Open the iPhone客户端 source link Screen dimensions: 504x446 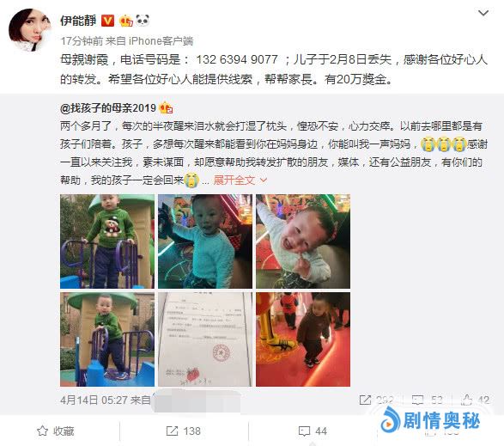pyautogui.click(x=161, y=41)
